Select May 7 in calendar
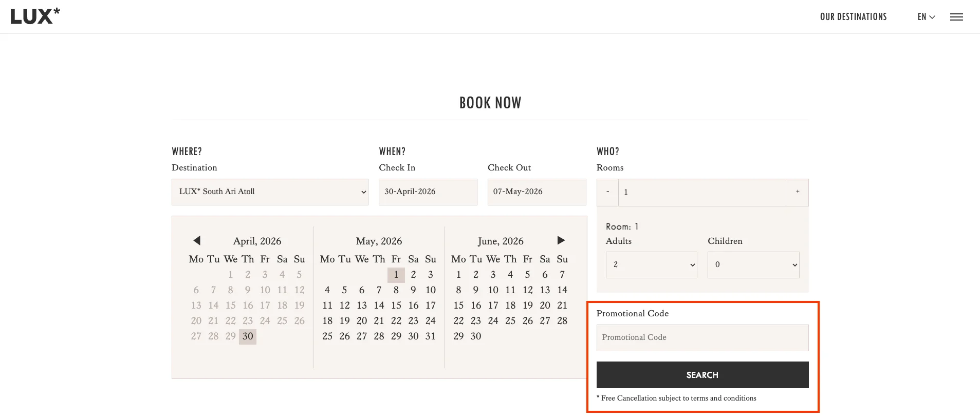This screenshot has width=980, height=418. [379, 290]
